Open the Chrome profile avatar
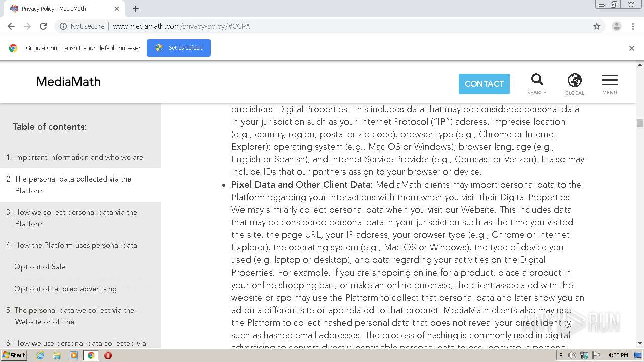This screenshot has width=644, height=362. click(616, 26)
